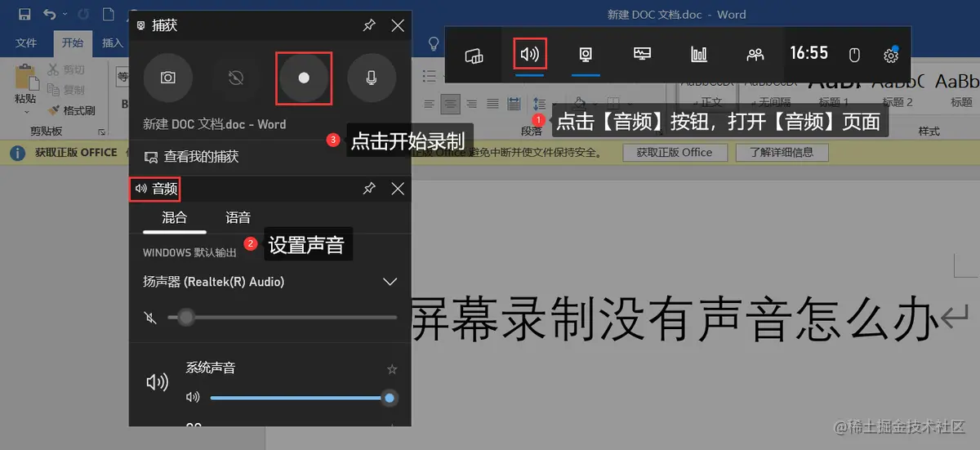Apply distributed alignment in paragraph group

click(514, 104)
